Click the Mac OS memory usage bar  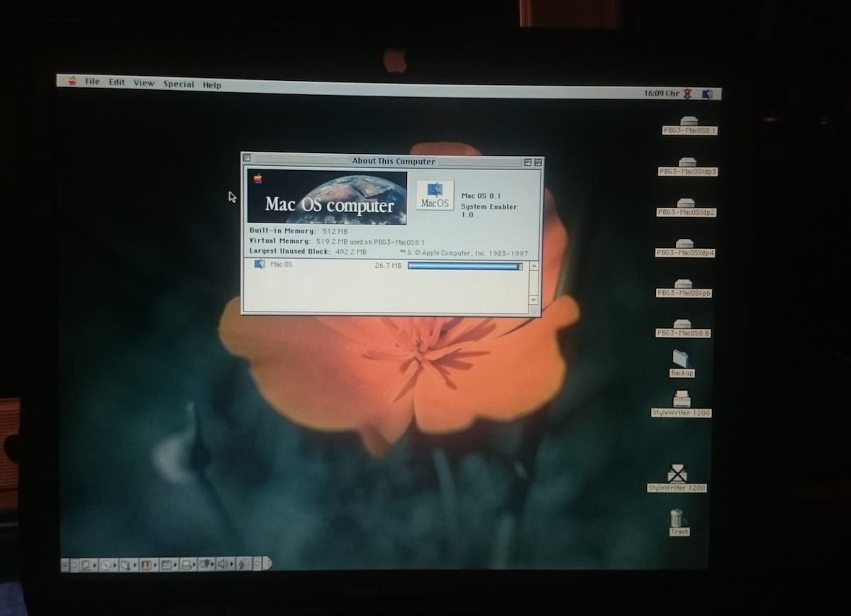(x=465, y=266)
